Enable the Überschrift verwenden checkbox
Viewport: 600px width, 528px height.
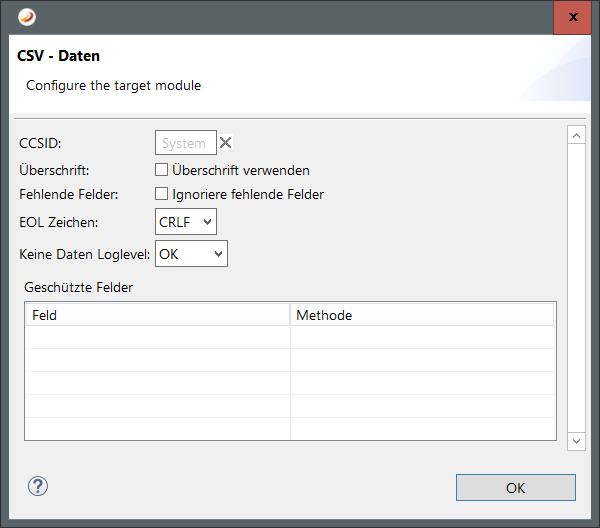(161, 170)
